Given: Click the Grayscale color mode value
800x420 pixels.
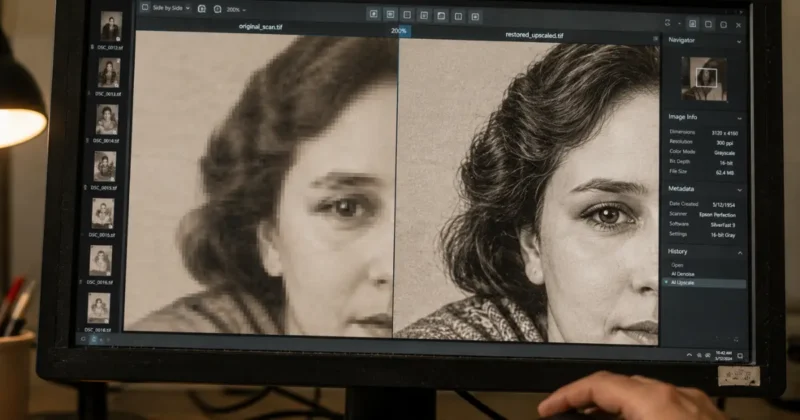Looking at the screenshot, I should point(724,153).
